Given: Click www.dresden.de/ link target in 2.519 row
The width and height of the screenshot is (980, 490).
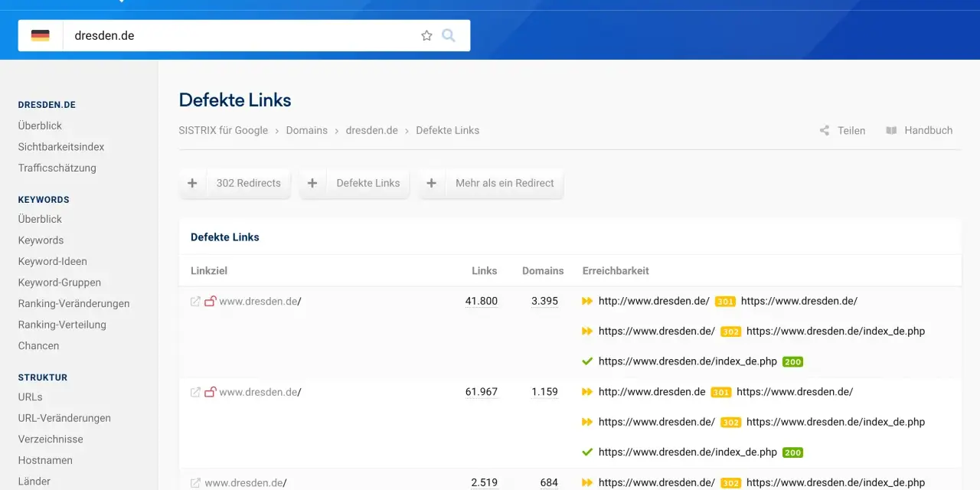Looking at the screenshot, I should [246, 483].
